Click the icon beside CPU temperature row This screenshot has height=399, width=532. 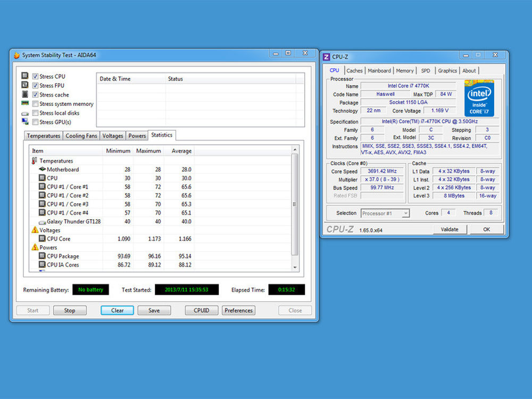pos(42,178)
